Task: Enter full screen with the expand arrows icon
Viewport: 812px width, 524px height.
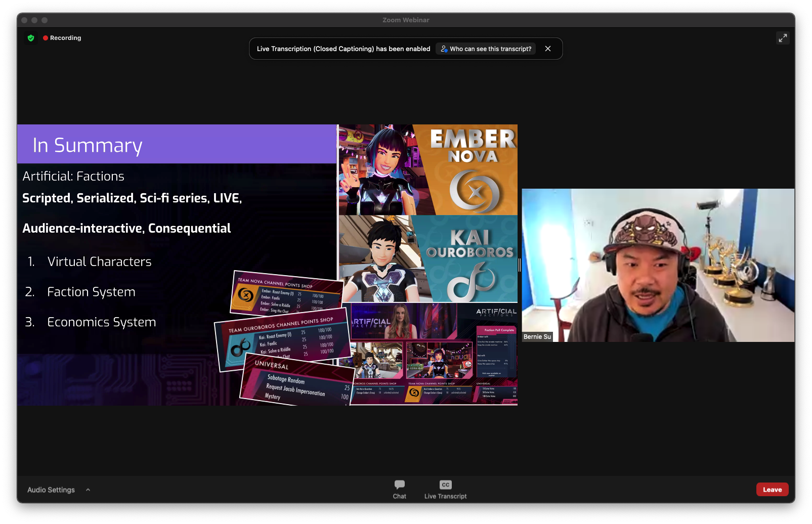Action: [x=783, y=38]
